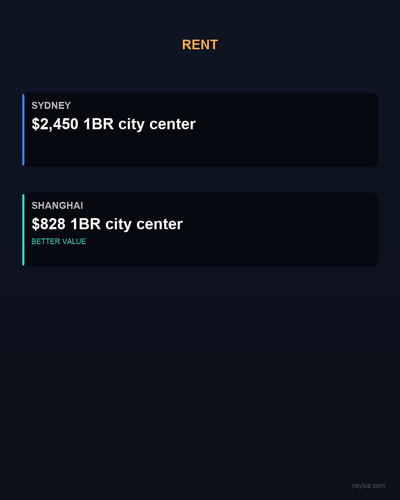Image resolution: width=400 pixels, height=500 pixels.
Task: Open the voyica.com watermark link
Action: click(368, 486)
